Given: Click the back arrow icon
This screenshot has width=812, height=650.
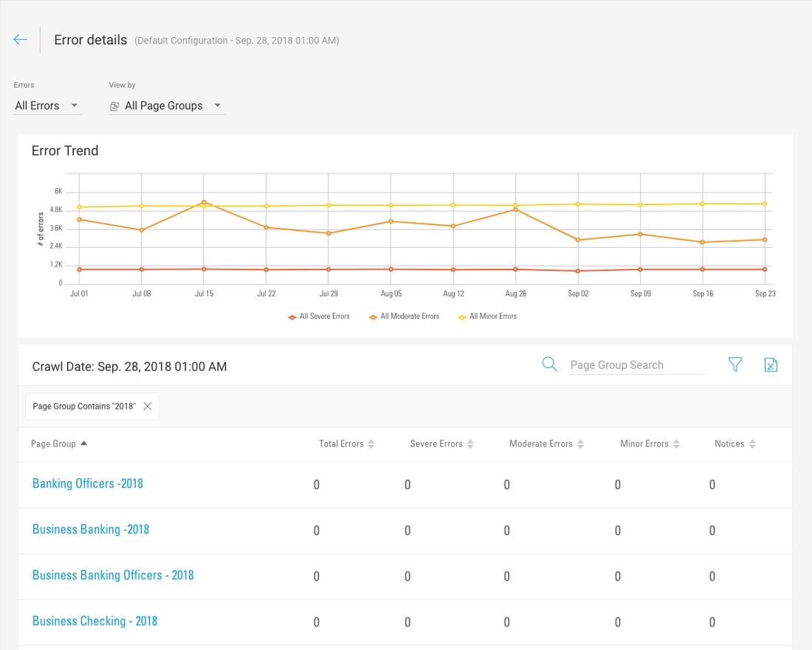Looking at the screenshot, I should 21,40.
